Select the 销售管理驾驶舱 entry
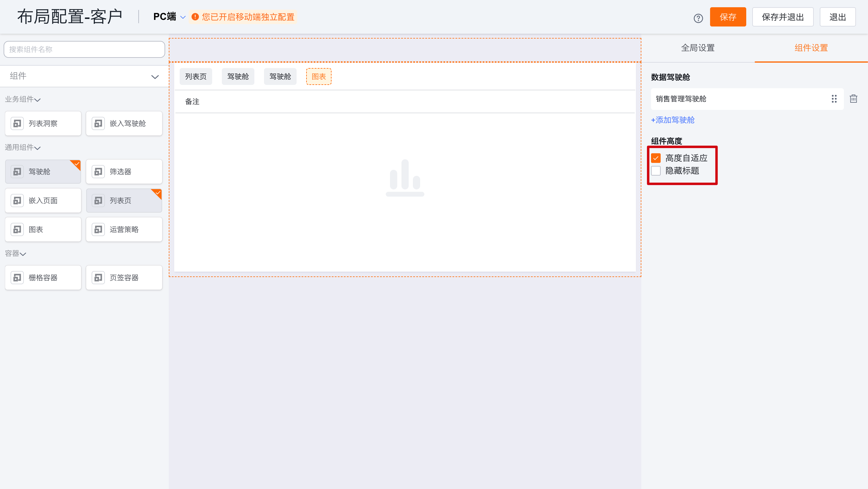 point(747,99)
